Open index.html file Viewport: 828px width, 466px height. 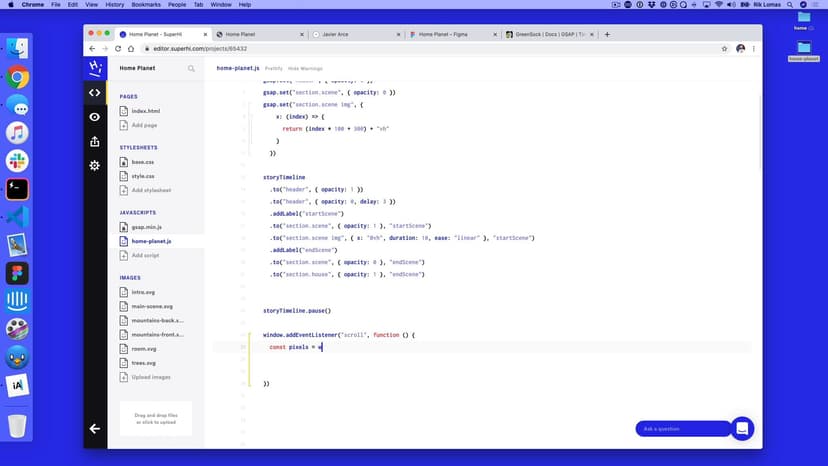click(144, 111)
